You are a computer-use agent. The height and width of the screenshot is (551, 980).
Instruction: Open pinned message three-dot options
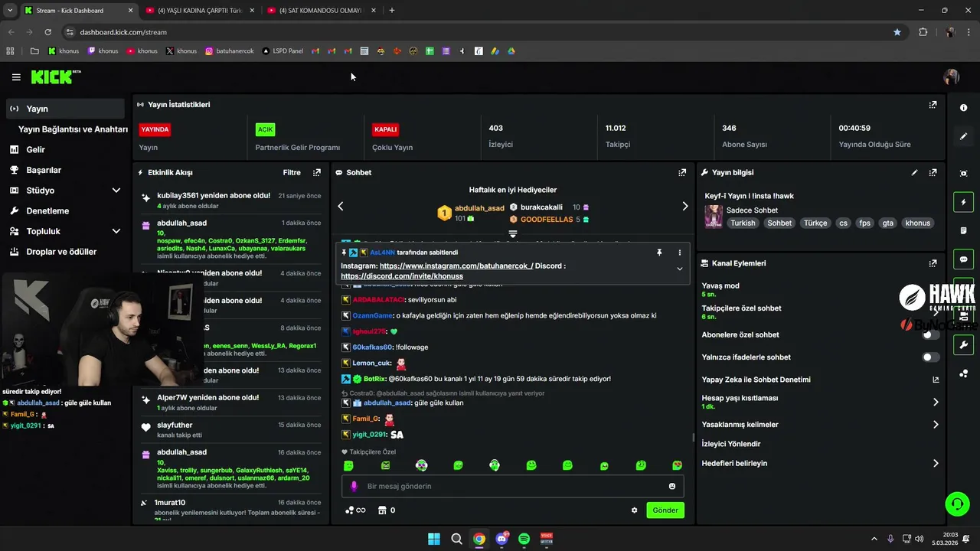[x=679, y=253]
